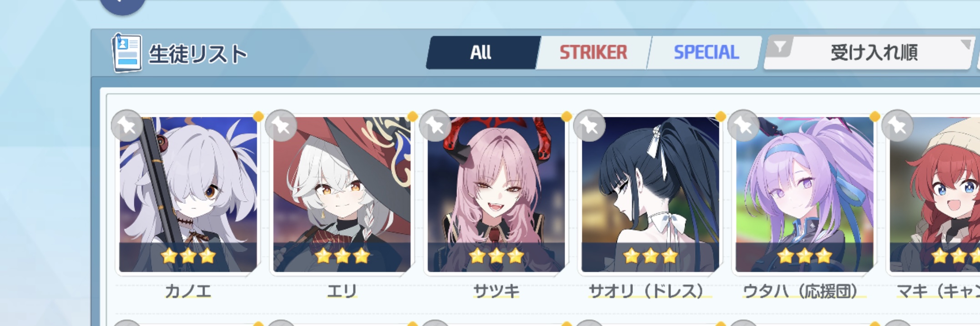Image resolution: width=980 pixels, height=326 pixels.
Task: Switch to the STRIKER tab
Action: tap(593, 52)
